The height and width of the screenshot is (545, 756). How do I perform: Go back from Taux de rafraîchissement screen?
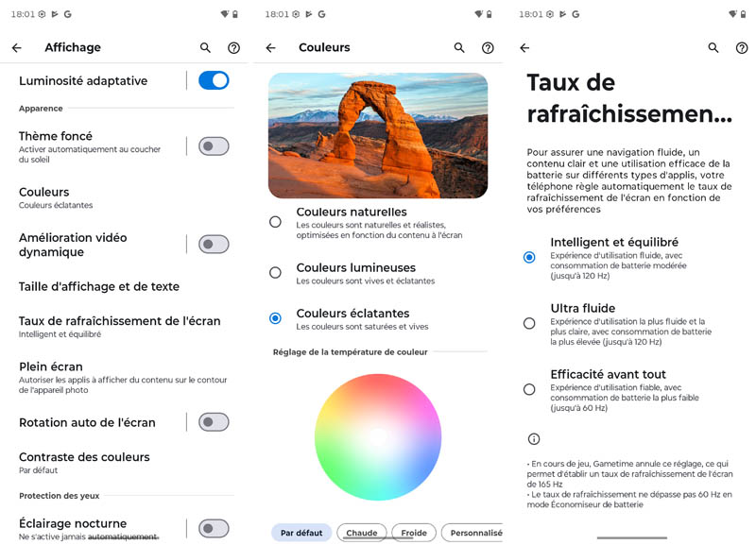524,48
